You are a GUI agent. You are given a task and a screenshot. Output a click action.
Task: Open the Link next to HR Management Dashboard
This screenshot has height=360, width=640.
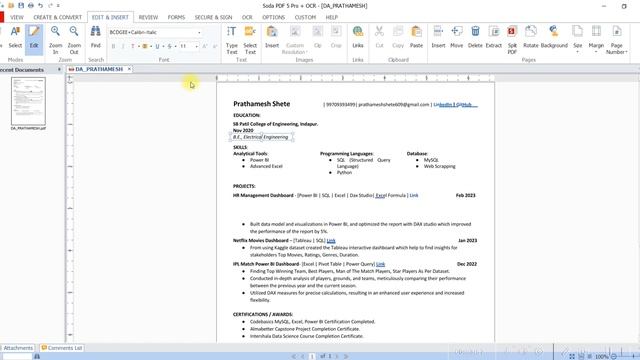click(414, 196)
